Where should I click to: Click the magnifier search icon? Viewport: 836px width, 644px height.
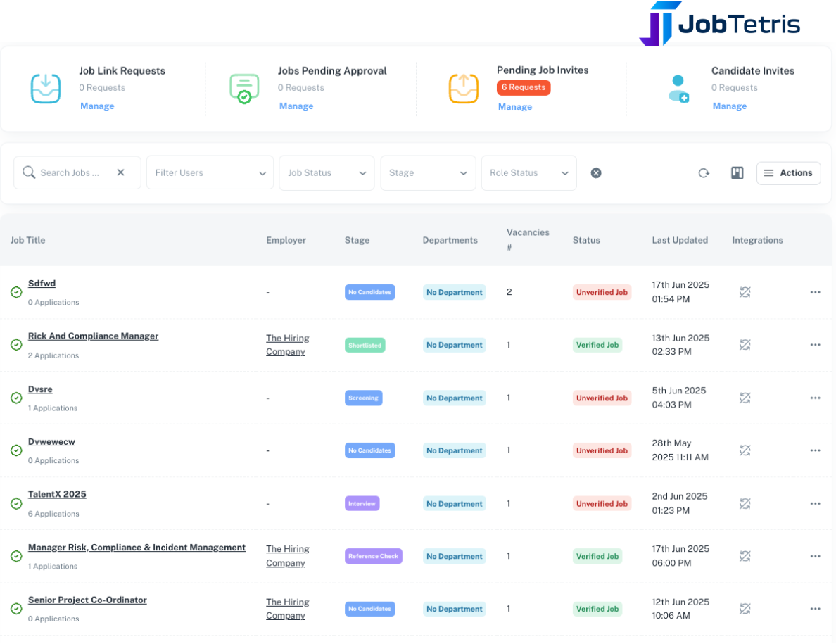pos(29,172)
